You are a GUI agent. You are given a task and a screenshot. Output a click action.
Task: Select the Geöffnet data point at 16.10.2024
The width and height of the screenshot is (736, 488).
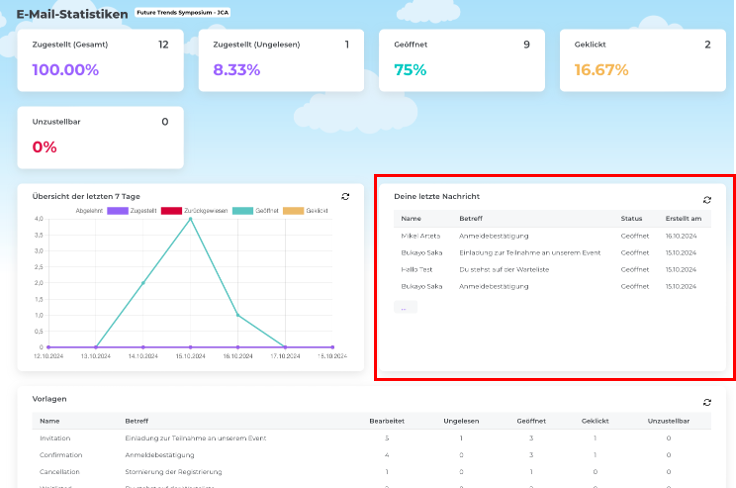238,315
